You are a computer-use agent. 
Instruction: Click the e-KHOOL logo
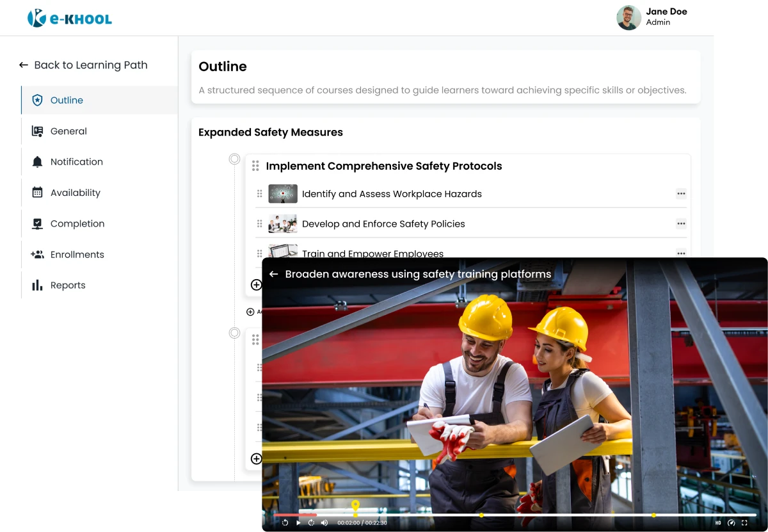click(69, 17)
